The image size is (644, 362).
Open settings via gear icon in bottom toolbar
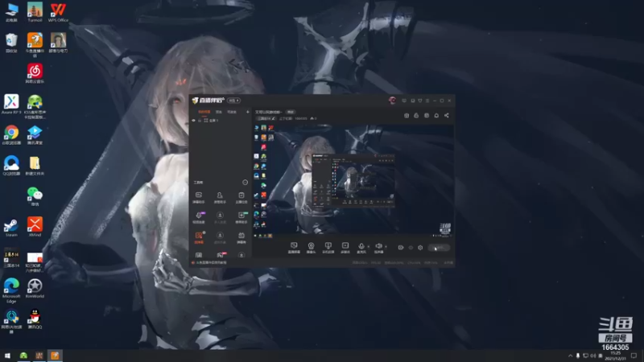point(419,248)
